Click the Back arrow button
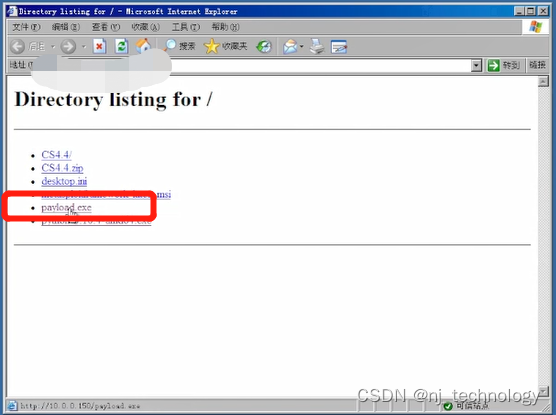556x415 pixels. tap(17, 46)
